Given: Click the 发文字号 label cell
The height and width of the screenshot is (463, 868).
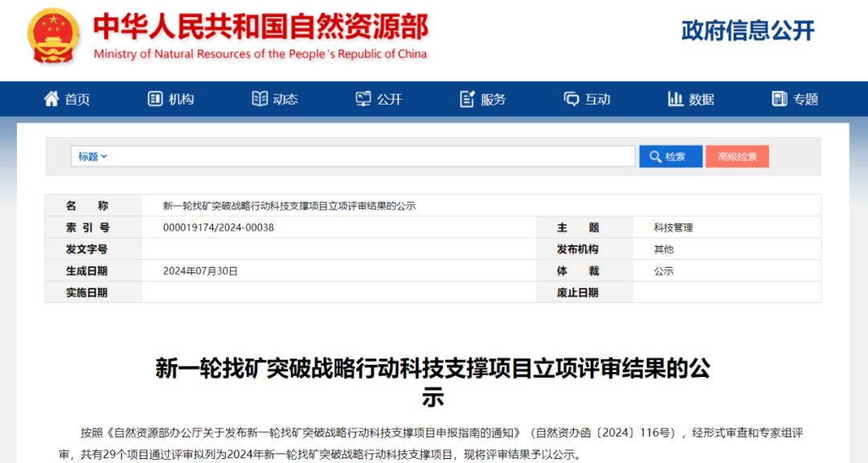Looking at the screenshot, I should point(93,249).
